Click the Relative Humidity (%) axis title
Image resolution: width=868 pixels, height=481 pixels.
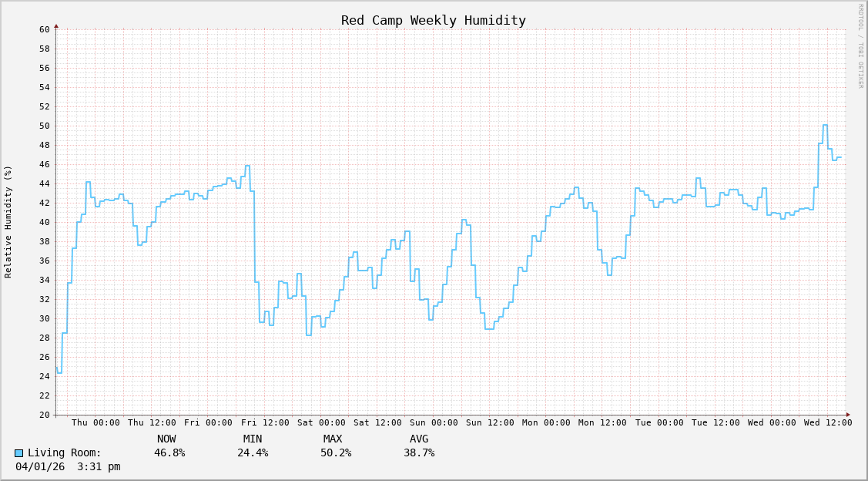coord(8,221)
